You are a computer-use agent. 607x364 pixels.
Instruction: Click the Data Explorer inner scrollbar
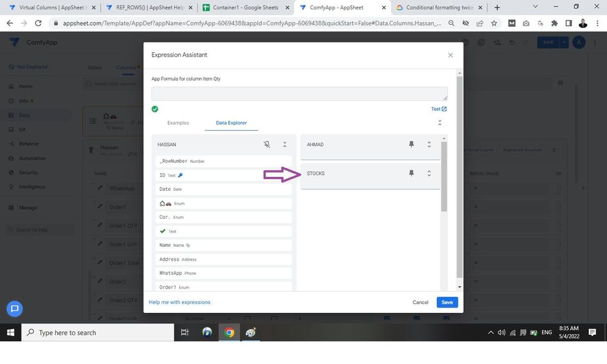click(x=444, y=177)
